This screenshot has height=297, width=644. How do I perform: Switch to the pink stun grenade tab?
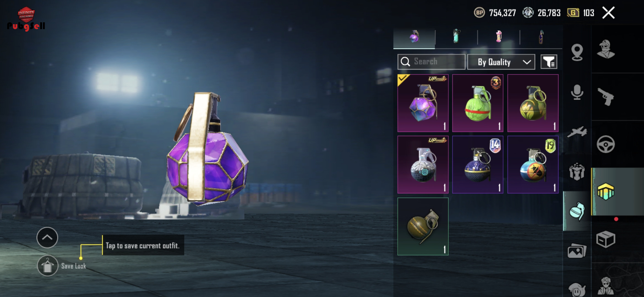499,37
